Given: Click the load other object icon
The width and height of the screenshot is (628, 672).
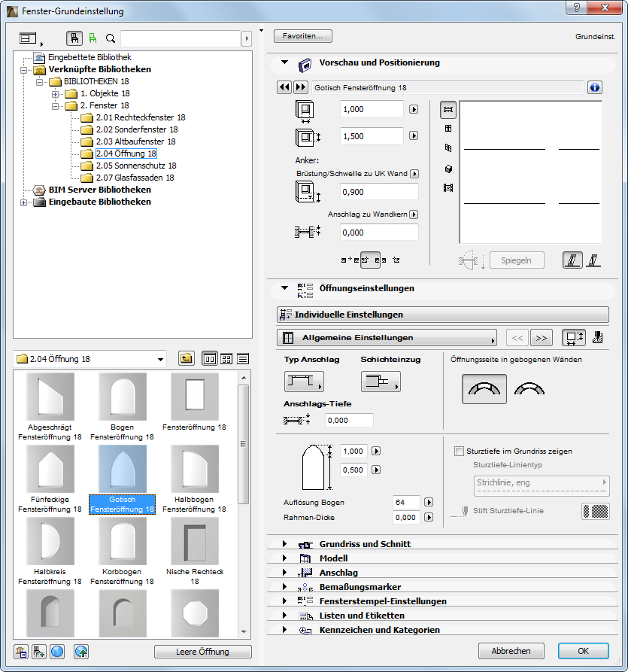Looking at the screenshot, I should pyautogui.click(x=39, y=652).
